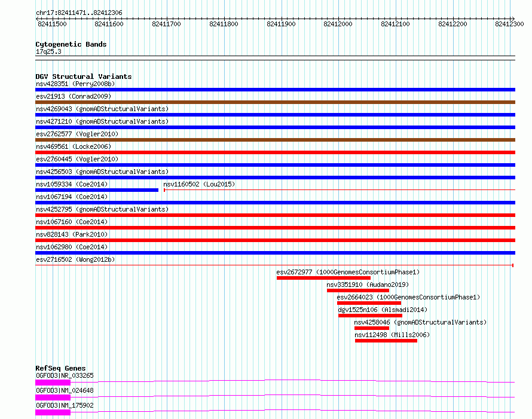532x419 pixels.
Task: Click the DGV Structural Variants track heading
Action: pos(84,77)
